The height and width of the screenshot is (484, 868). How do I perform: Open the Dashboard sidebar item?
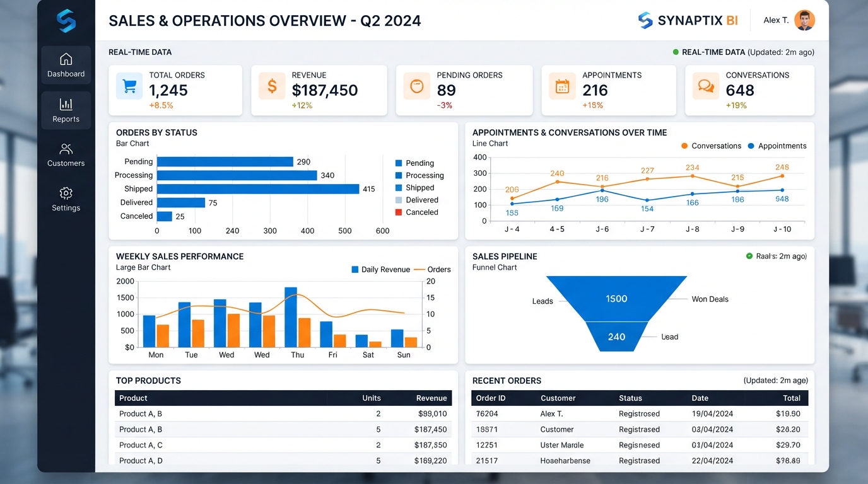tap(66, 66)
